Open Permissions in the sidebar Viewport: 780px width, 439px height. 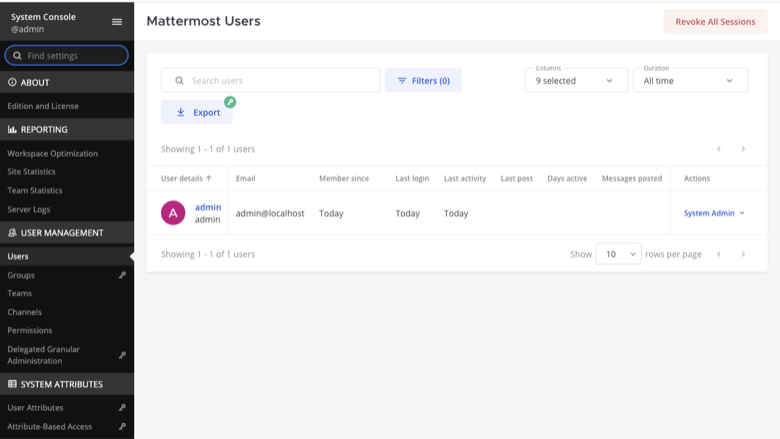click(x=29, y=330)
